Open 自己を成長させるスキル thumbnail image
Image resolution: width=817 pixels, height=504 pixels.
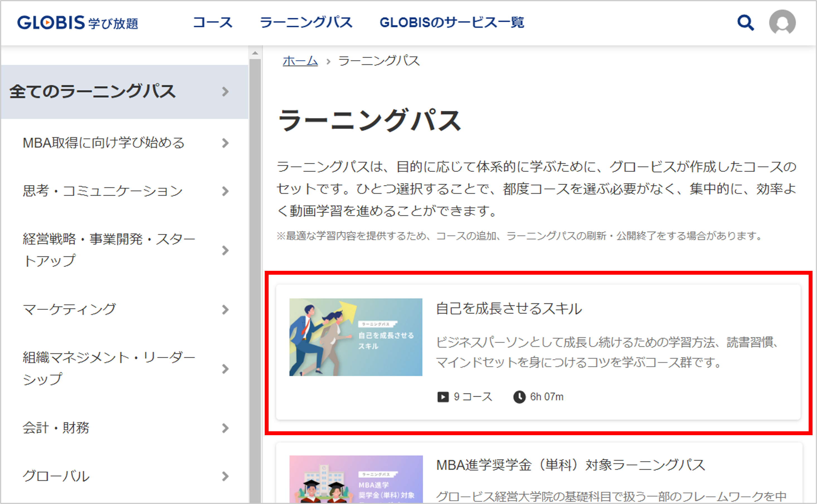coord(356,337)
